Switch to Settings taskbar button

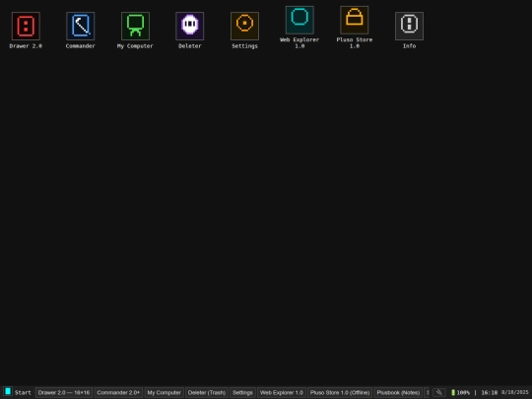[242, 392]
